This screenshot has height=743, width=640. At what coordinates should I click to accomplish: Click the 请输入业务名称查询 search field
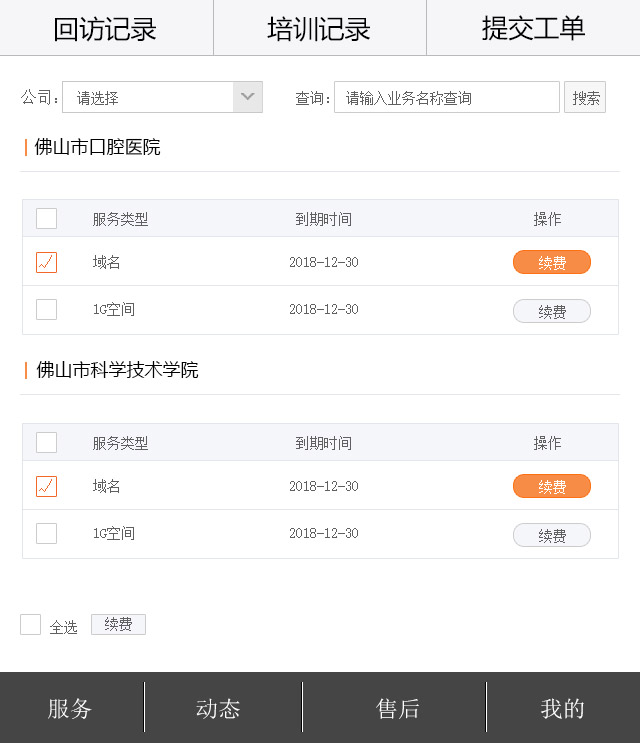[446, 97]
